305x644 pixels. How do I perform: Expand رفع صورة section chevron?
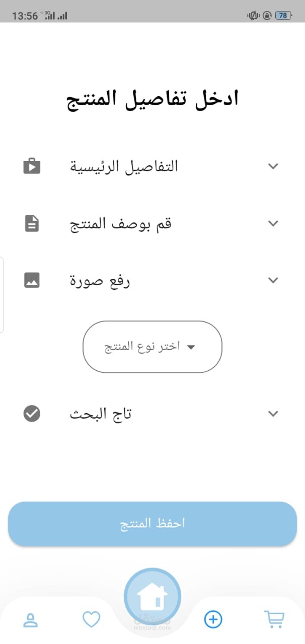pos(273,280)
